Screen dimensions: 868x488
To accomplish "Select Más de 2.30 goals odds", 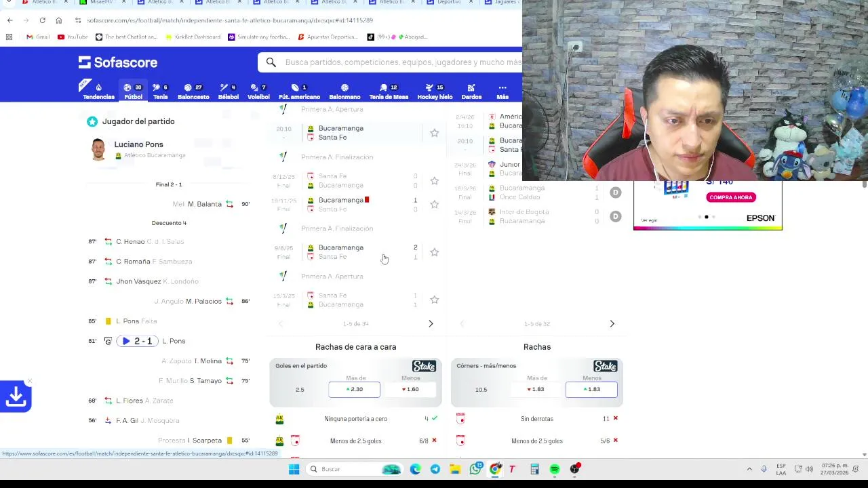I will tap(354, 389).
